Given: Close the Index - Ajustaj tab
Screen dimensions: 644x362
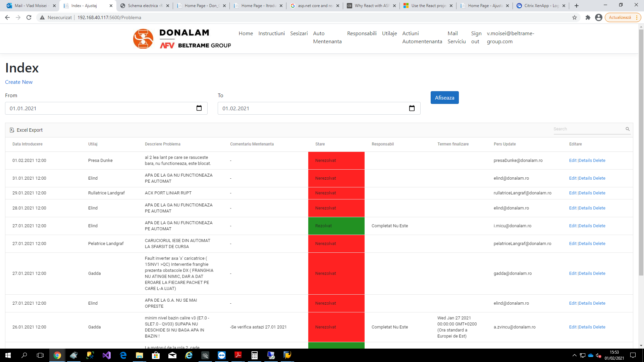Looking at the screenshot, I should pyautogui.click(x=111, y=6).
